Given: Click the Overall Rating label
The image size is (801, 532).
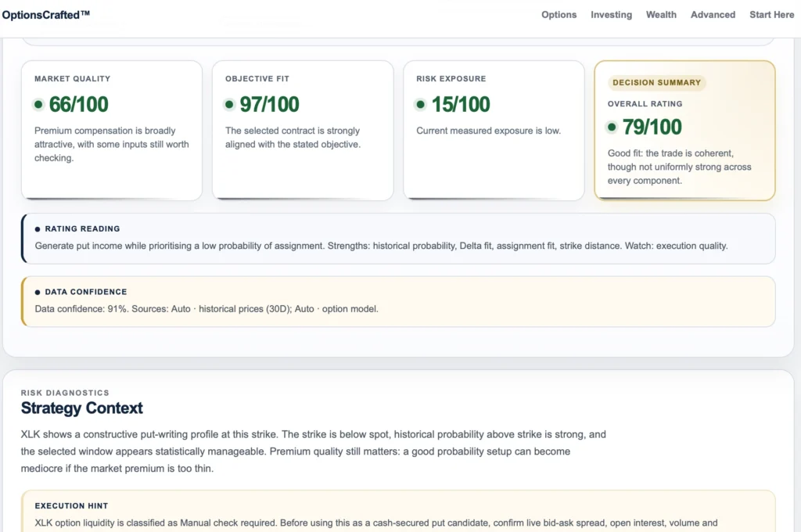Looking at the screenshot, I should (645, 104).
